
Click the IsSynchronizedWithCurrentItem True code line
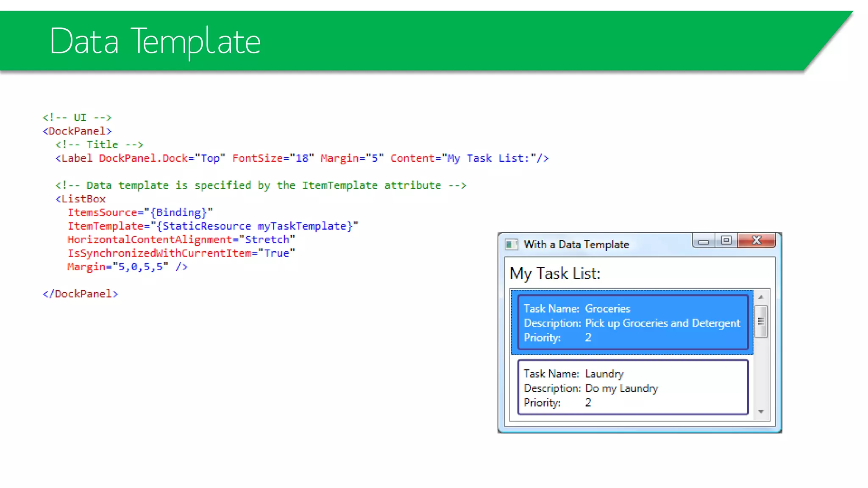coord(181,253)
